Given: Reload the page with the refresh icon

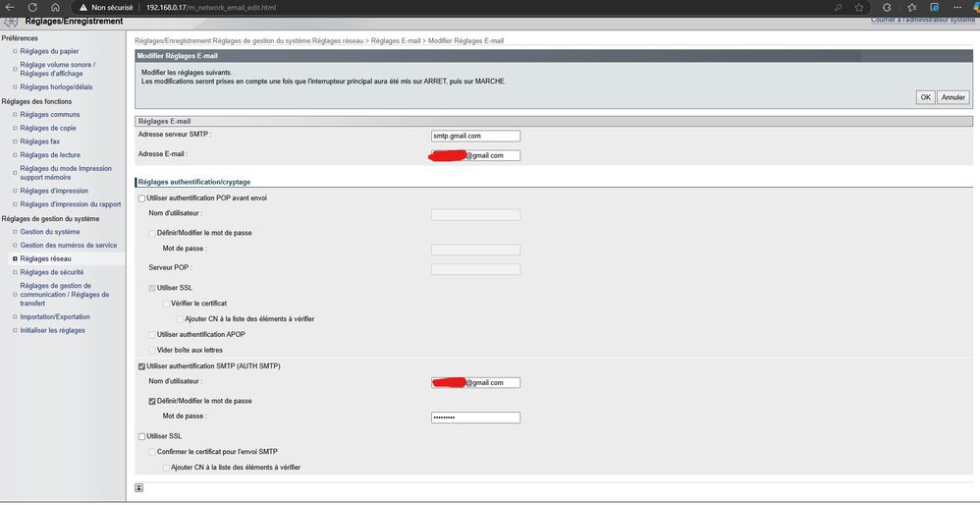Looking at the screenshot, I should pyautogui.click(x=32, y=8).
